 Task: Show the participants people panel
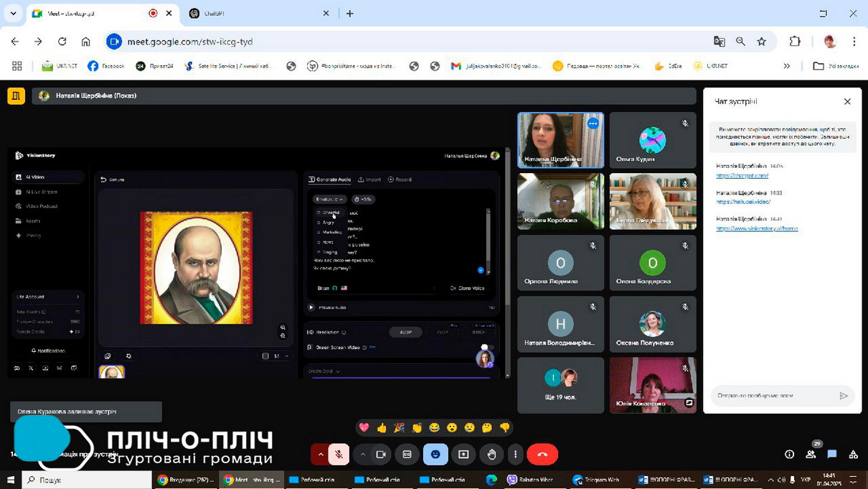pyautogui.click(x=811, y=455)
